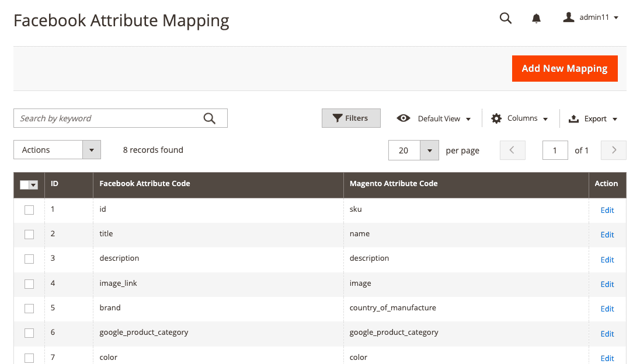Open the Filters button
This screenshot has width=633, height=364.
351,118
